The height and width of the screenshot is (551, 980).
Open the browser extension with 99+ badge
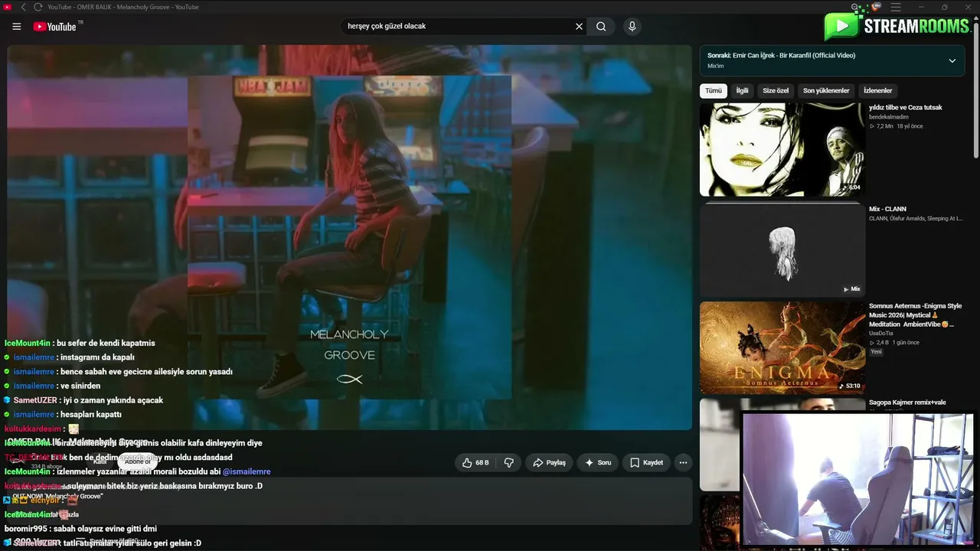point(876,7)
